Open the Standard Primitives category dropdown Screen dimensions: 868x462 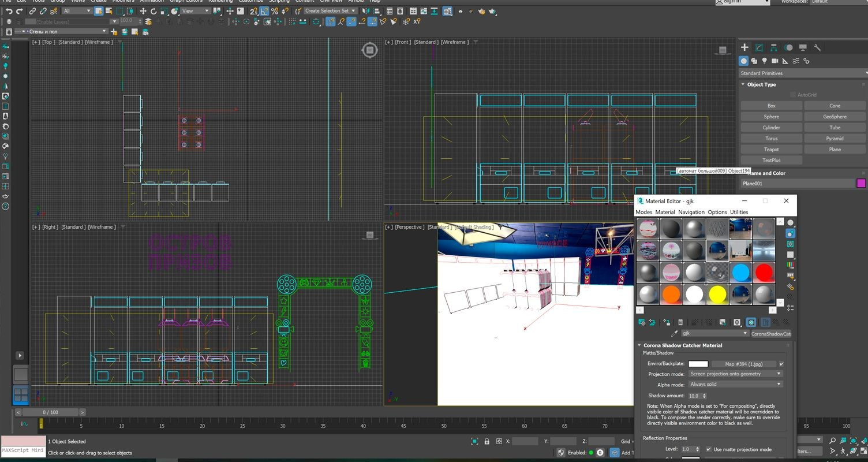pyautogui.click(x=803, y=73)
